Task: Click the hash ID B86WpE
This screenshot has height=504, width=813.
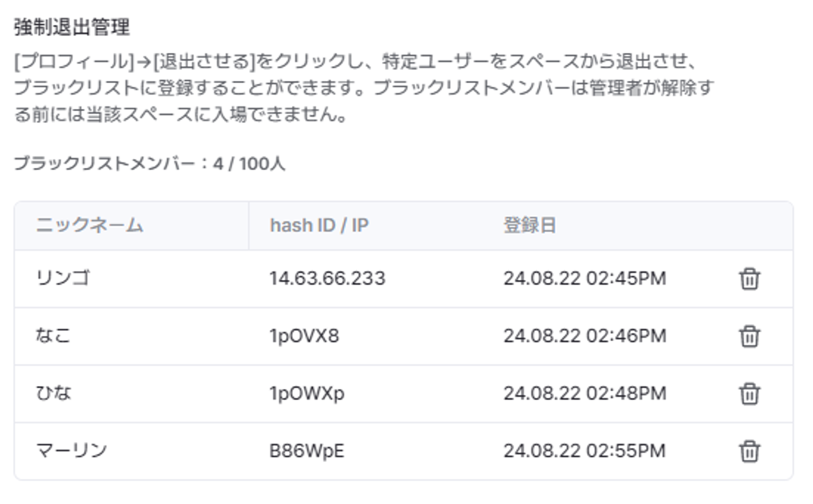Action: (x=307, y=451)
